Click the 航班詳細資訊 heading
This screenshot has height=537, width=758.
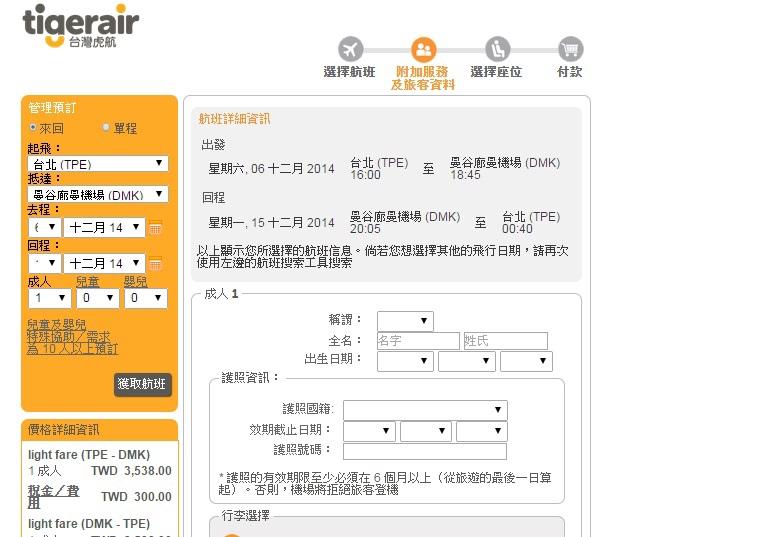234,119
